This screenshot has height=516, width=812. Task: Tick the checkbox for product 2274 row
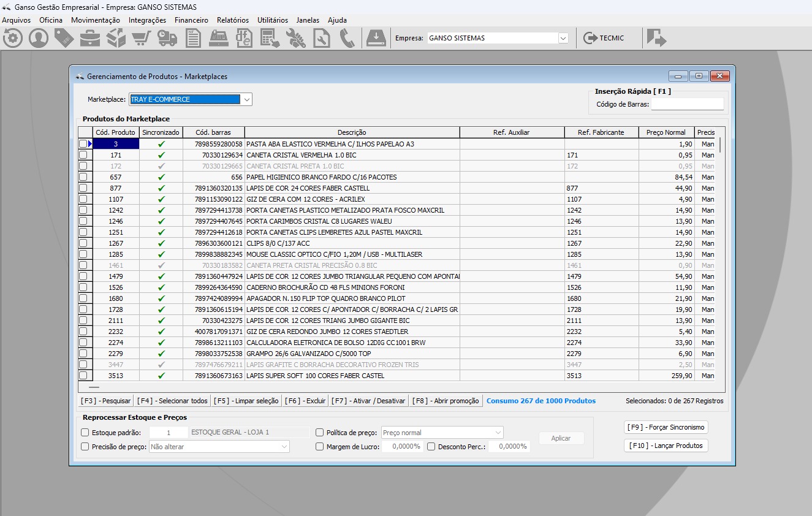pyautogui.click(x=83, y=343)
